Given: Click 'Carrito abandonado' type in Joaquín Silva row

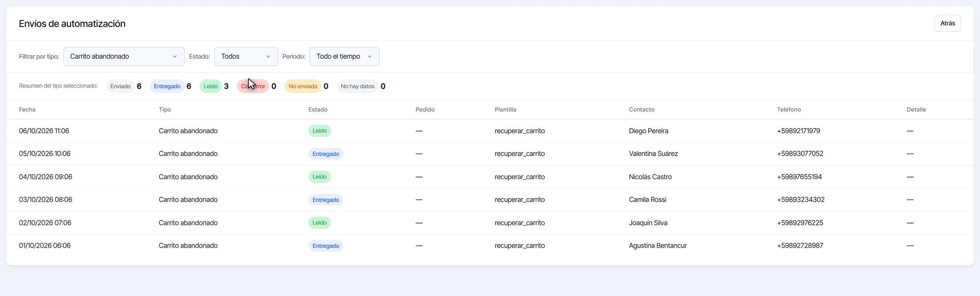Looking at the screenshot, I should [188, 223].
